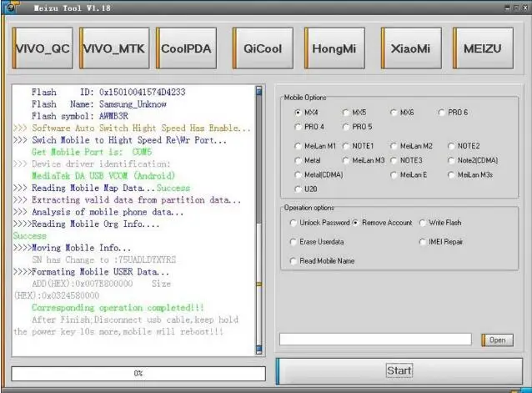Click the 'Corresponding operation completed!!!' log line
This screenshot has height=393, width=532.
click(118, 308)
